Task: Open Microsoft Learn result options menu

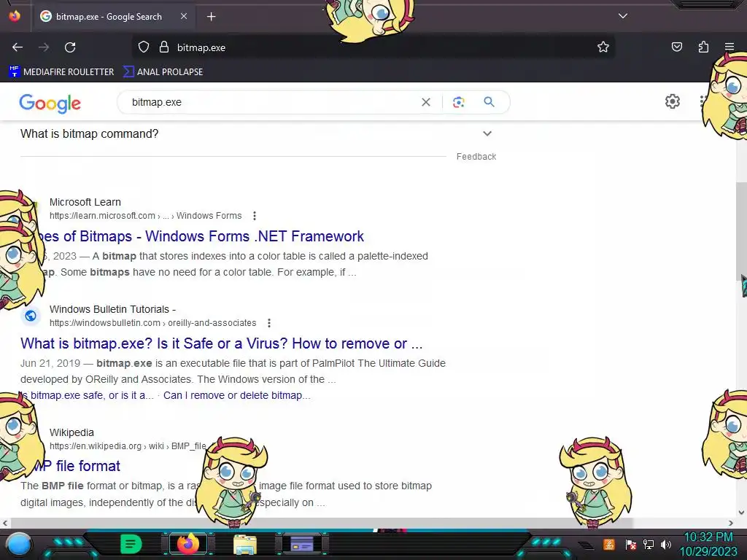Action: click(255, 216)
